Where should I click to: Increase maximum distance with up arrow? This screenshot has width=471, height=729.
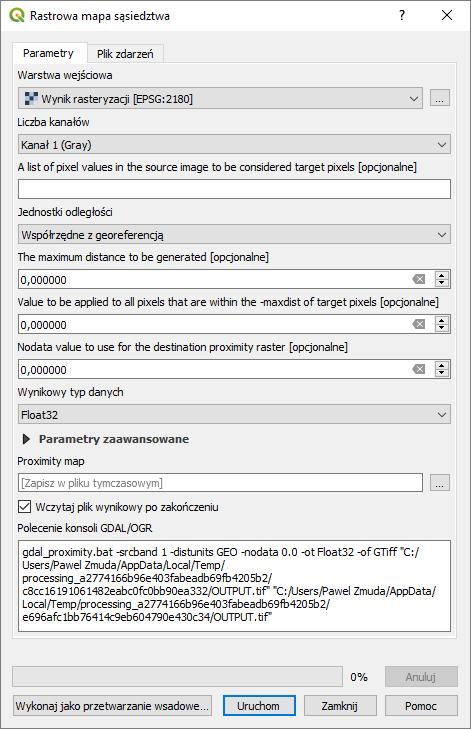[x=442, y=275]
